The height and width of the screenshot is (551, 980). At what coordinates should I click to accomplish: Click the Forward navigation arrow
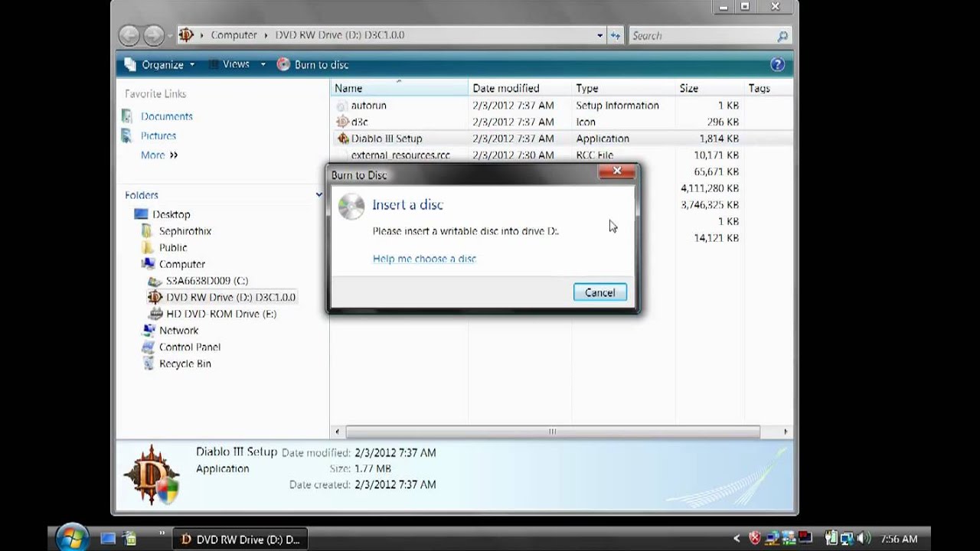pyautogui.click(x=154, y=35)
